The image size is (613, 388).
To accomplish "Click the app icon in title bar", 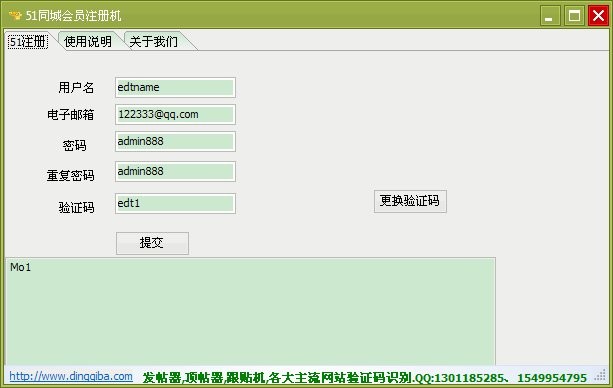I will (15, 16).
